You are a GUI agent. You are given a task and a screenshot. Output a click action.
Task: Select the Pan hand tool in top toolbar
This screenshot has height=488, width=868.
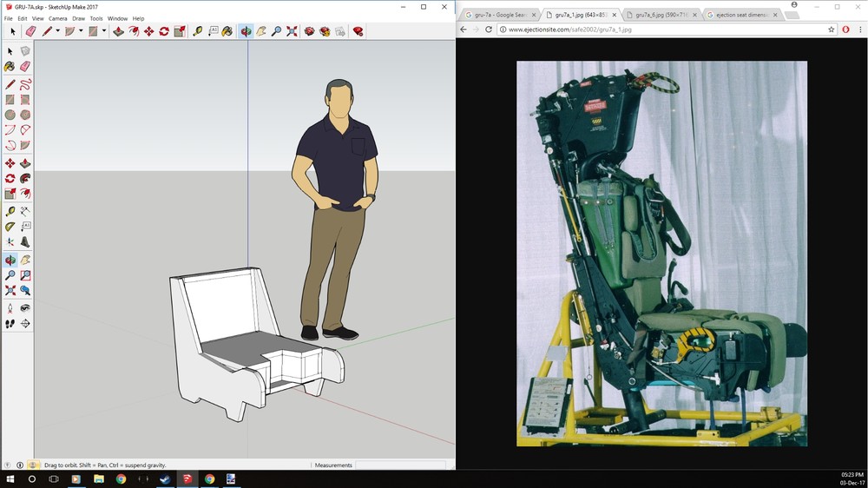[261, 31]
